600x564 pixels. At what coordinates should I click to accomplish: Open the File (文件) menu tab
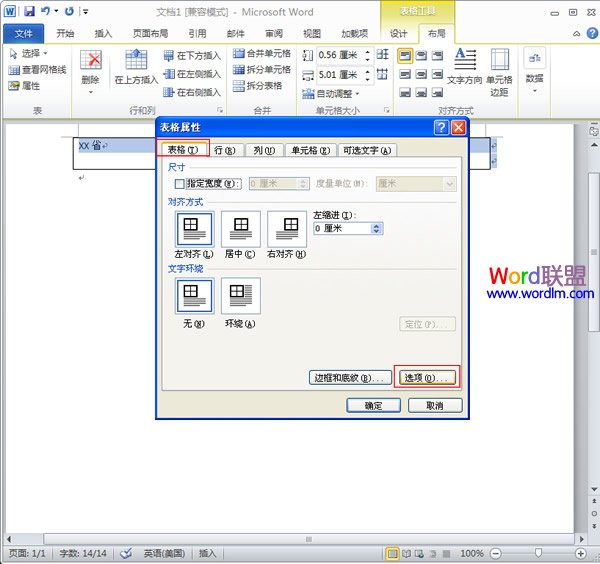[23, 34]
